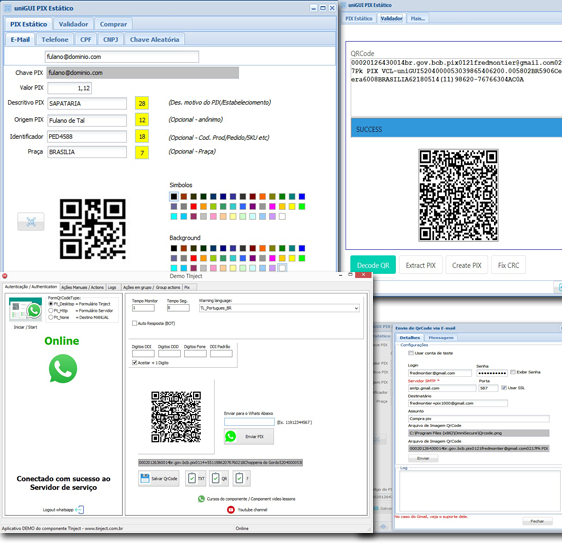Click the SUCCESS status bar in Validador
Viewport: 562px width, 544px height.
(456, 128)
